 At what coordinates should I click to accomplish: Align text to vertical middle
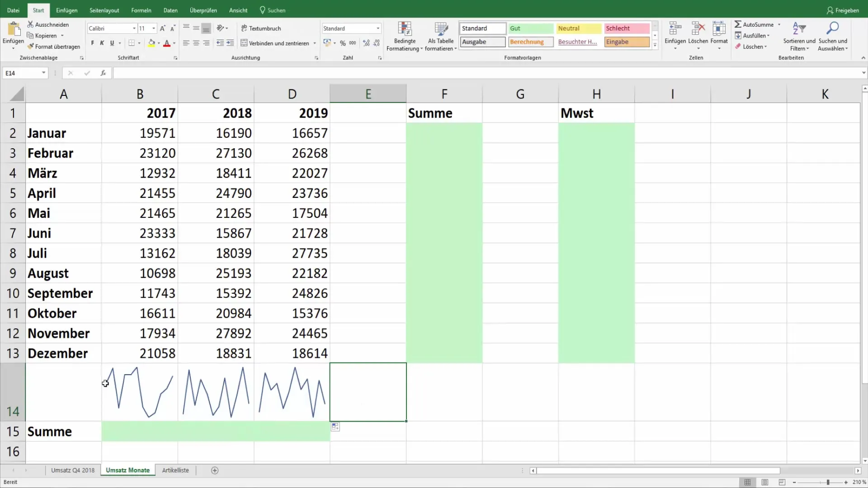coord(196,28)
